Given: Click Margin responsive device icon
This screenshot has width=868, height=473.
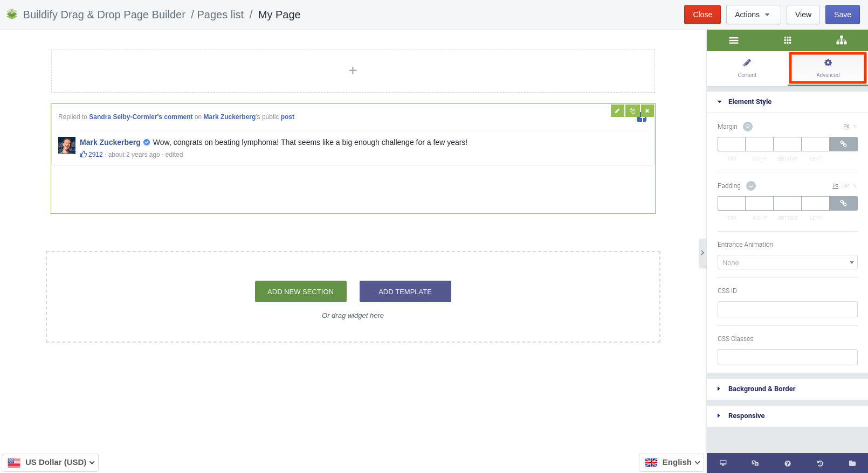Looking at the screenshot, I should point(748,127).
